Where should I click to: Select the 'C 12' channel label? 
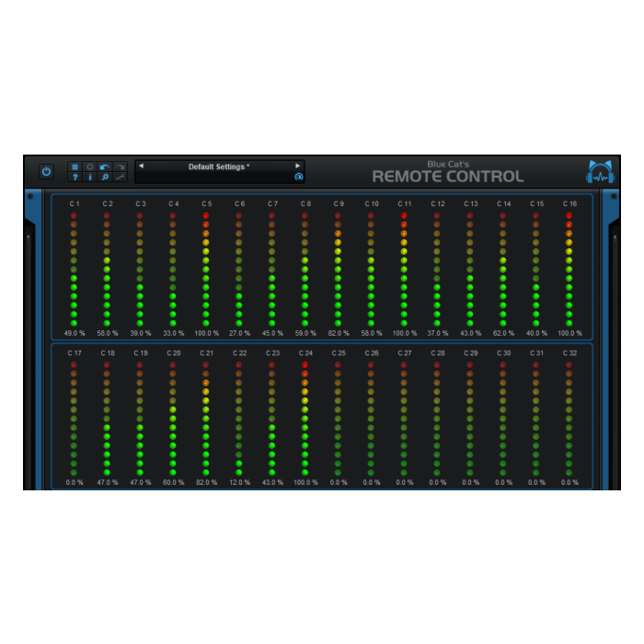point(437,203)
